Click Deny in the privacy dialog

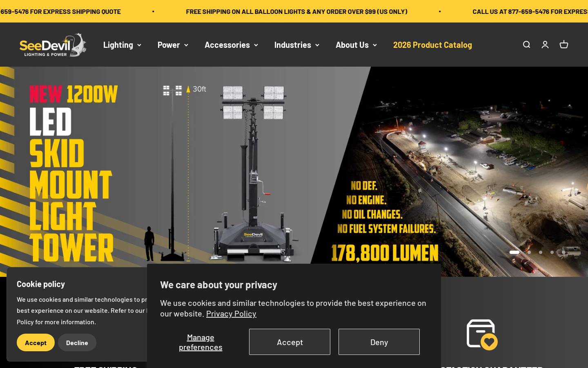point(379,342)
